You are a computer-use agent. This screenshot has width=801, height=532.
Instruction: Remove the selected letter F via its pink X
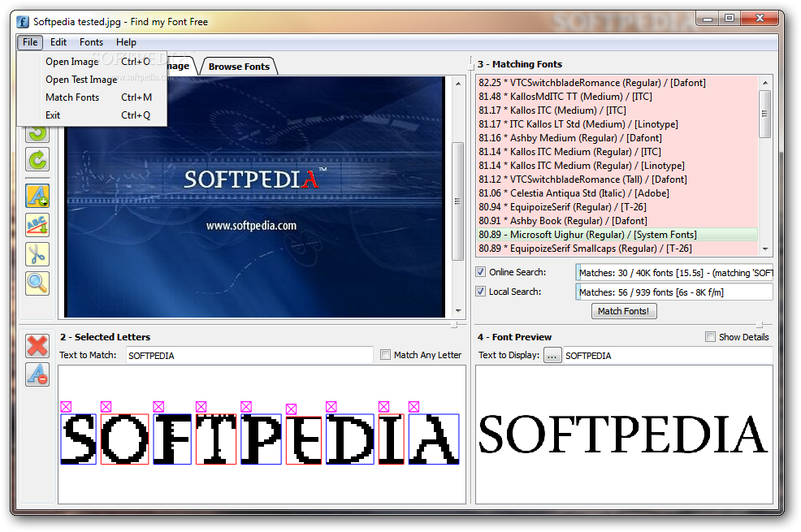click(158, 406)
